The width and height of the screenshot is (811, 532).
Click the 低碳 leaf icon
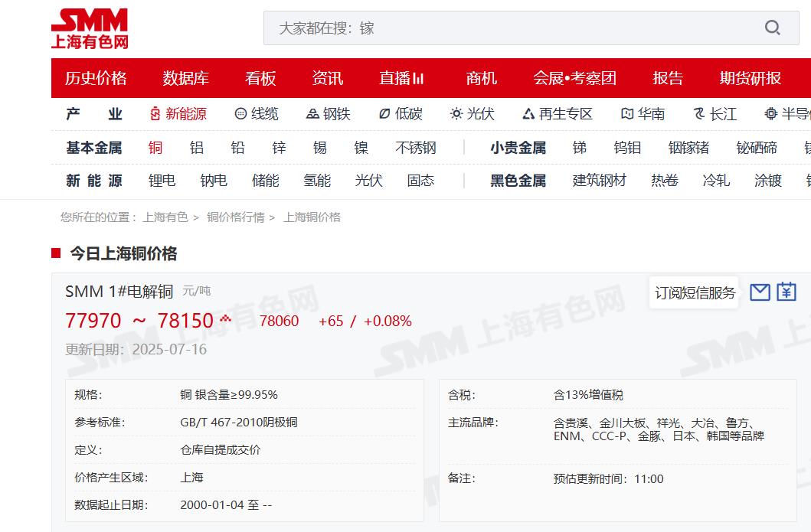pos(384,114)
